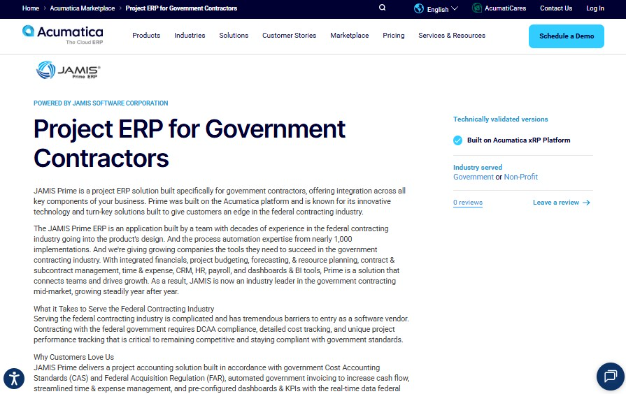
Task: Open the 0 reviews link
Action: pos(468,203)
